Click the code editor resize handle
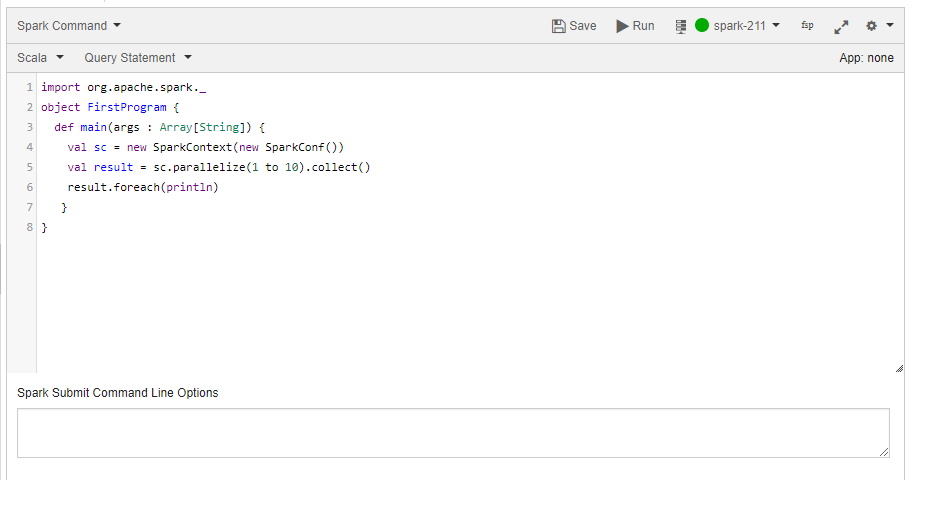 coord(899,368)
